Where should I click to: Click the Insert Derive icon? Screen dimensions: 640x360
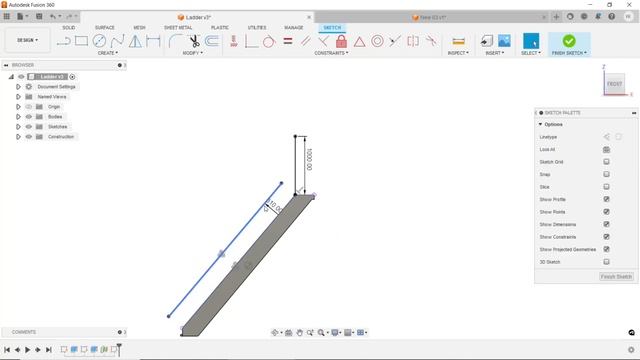point(486,41)
